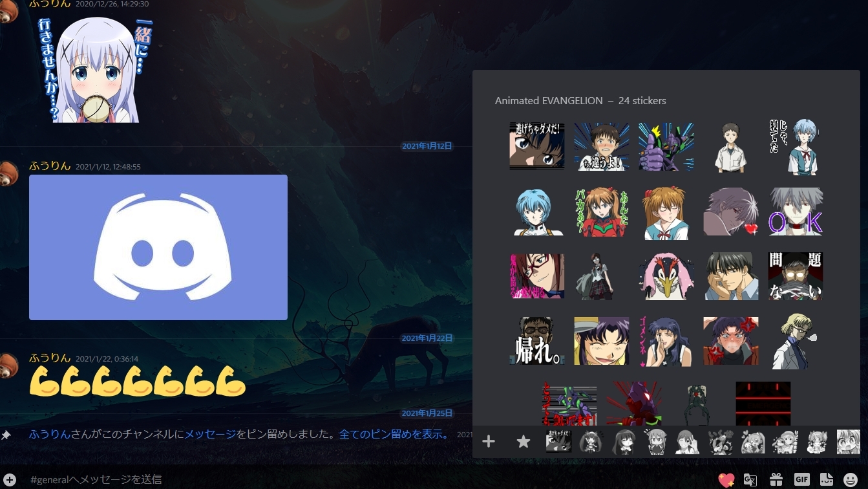This screenshot has width=868, height=489.
Task: Select the cat-ear girl sticker pack tab
Action: point(655,442)
